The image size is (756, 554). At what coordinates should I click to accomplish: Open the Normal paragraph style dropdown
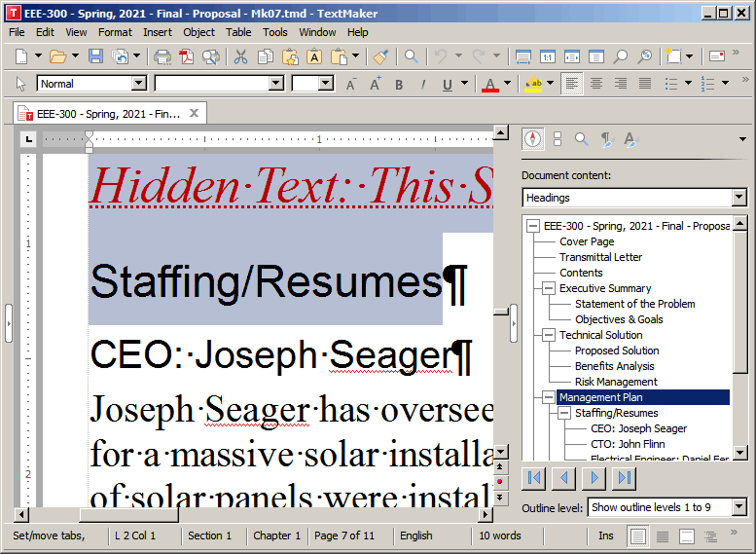pyautogui.click(x=138, y=85)
